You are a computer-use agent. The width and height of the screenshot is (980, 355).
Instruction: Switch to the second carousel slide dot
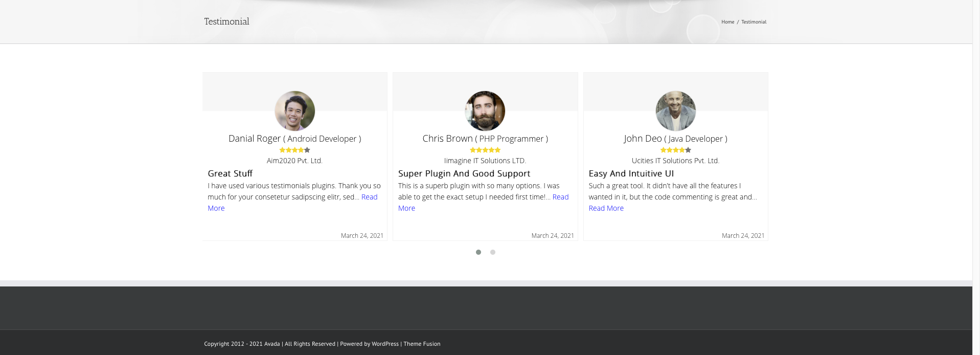tap(492, 252)
